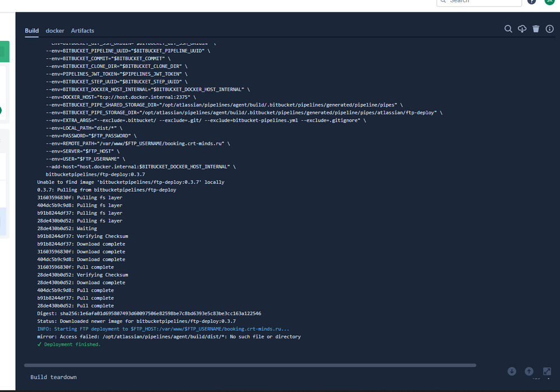Search the build log with magnifier icon

click(508, 29)
